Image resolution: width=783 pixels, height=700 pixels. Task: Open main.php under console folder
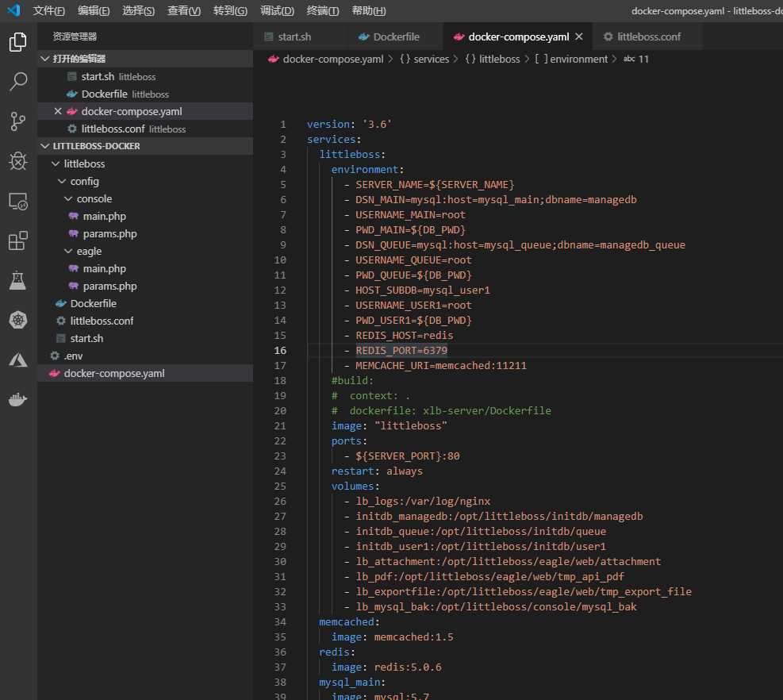pos(145,216)
